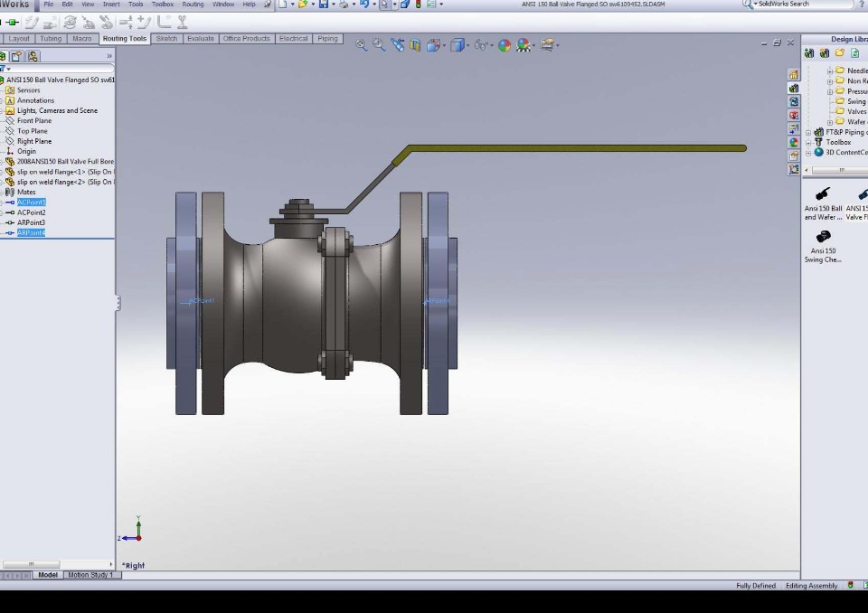Open the dropdown arrow beside View Orientation
Image resolution: width=868 pixels, height=613 pixels.
(444, 45)
